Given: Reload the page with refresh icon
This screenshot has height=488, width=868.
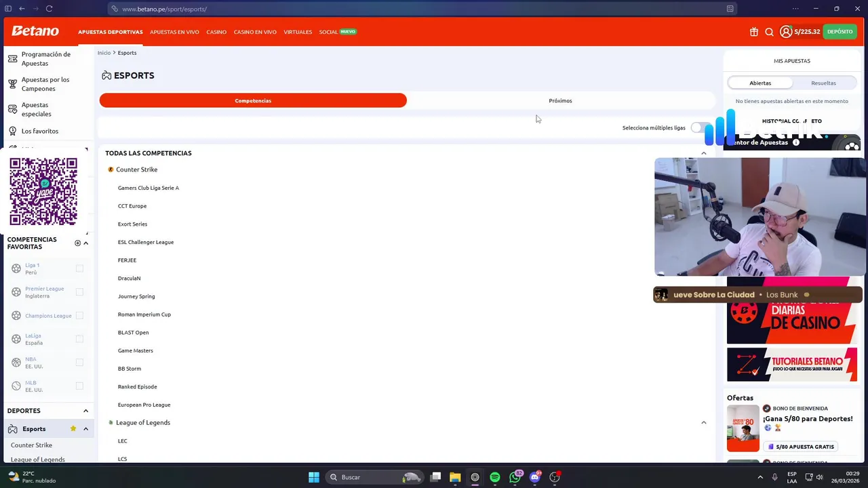Looking at the screenshot, I should [x=49, y=9].
